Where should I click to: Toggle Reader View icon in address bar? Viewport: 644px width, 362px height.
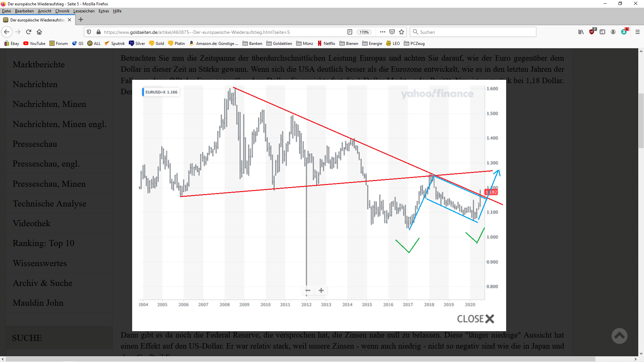click(x=350, y=32)
